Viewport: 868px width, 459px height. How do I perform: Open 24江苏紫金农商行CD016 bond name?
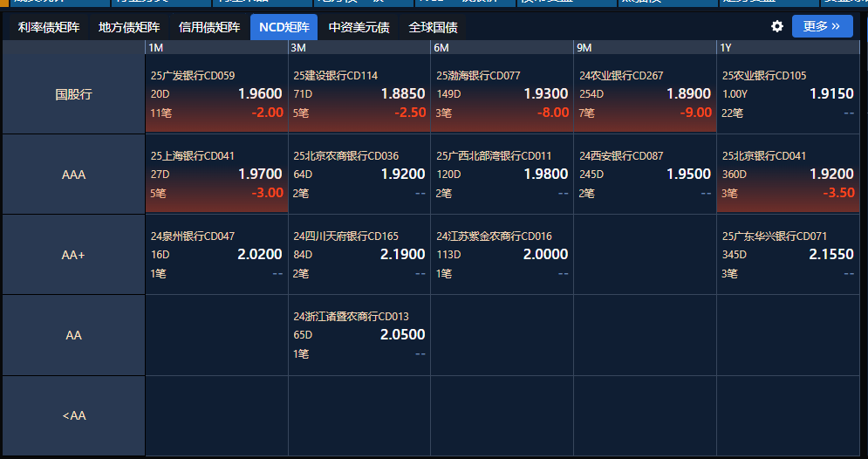tap(494, 236)
